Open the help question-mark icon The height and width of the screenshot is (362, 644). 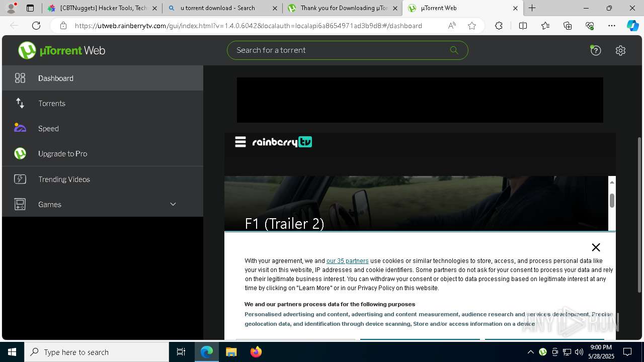(x=596, y=50)
